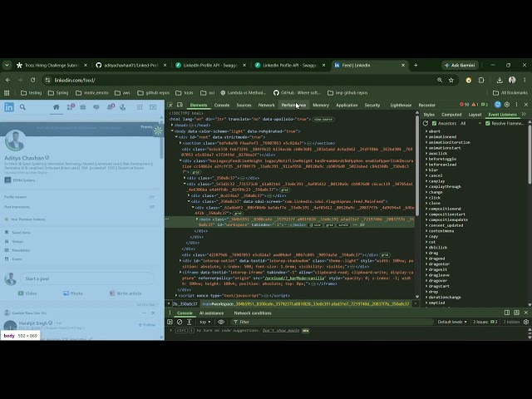Refresh the Event Listeners list
Screen dimensions: 532x399
(426, 124)
